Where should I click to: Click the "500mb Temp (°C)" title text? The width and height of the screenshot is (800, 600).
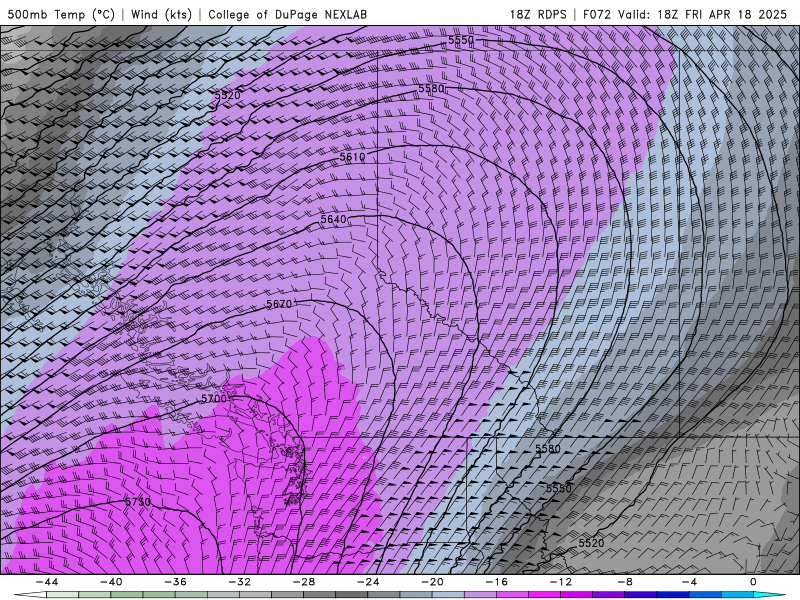61,14
